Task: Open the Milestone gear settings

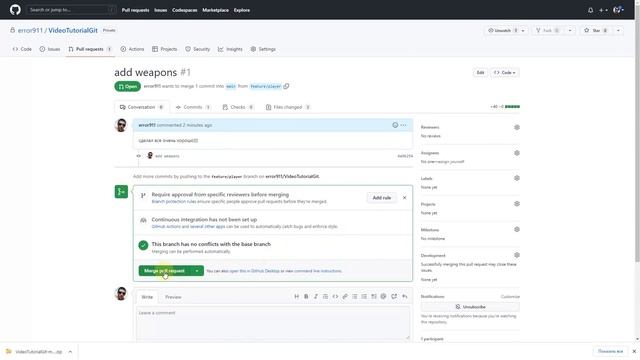Action: click(x=517, y=229)
